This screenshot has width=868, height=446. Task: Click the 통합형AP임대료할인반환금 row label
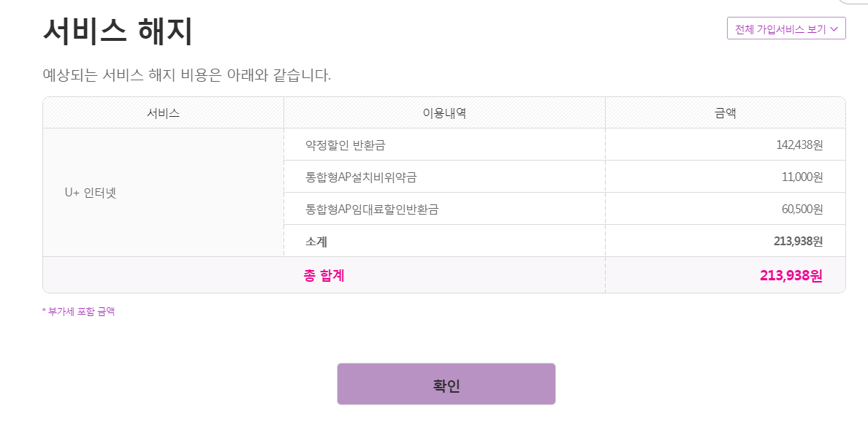372,209
